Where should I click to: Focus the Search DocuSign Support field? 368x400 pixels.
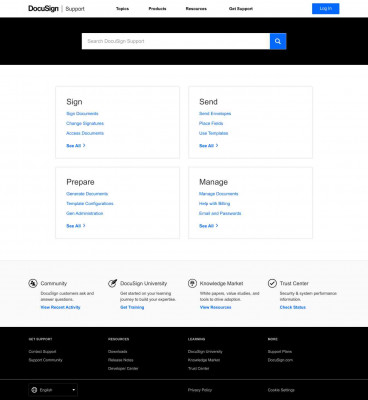tap(176, 41)
